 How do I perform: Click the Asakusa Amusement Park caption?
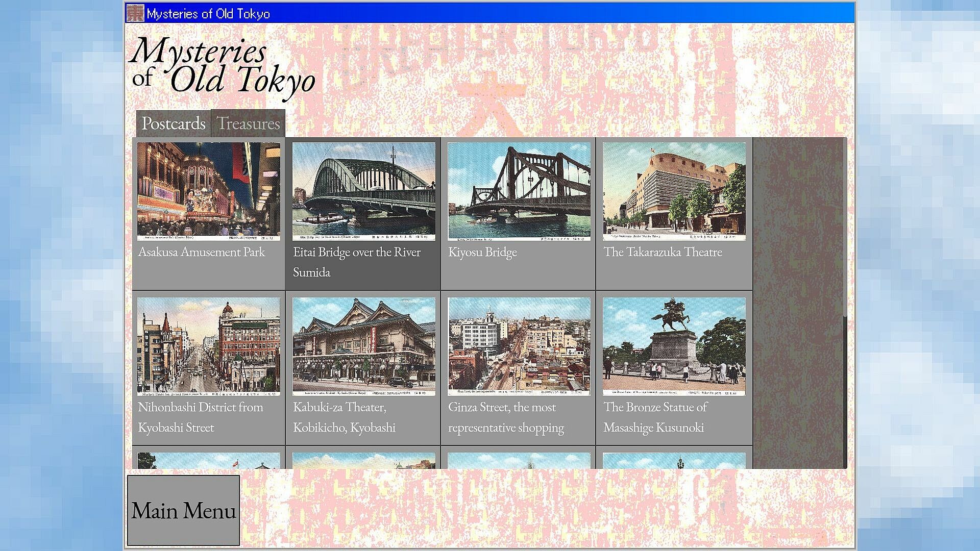[x=201, y=252]
